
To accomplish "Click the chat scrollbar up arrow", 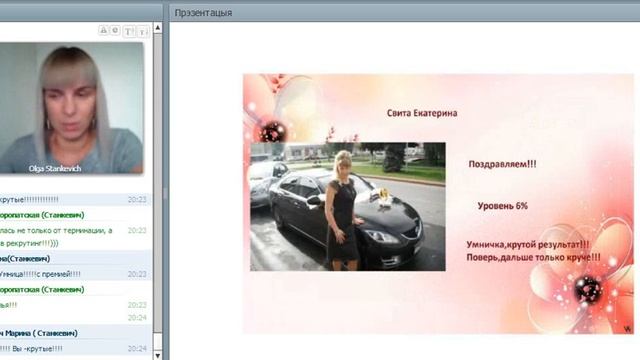I will (158, 28).
